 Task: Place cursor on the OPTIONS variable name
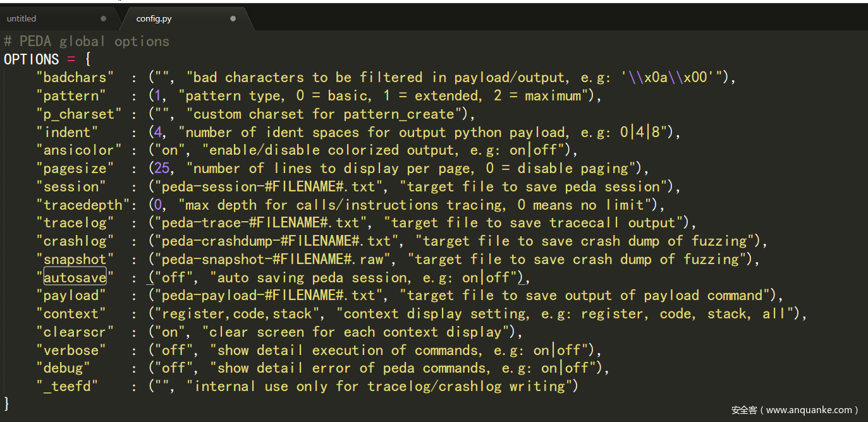coord(31,59)
